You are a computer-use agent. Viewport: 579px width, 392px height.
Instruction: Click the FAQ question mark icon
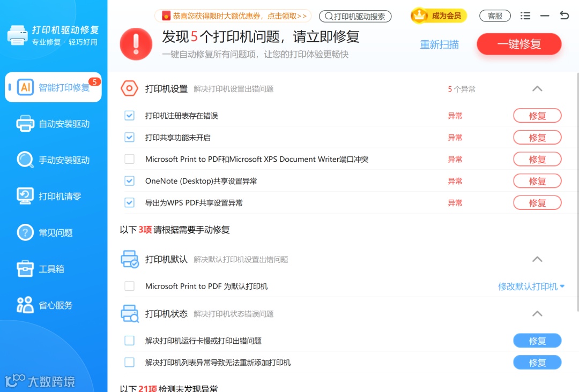(x=25, y=232)
